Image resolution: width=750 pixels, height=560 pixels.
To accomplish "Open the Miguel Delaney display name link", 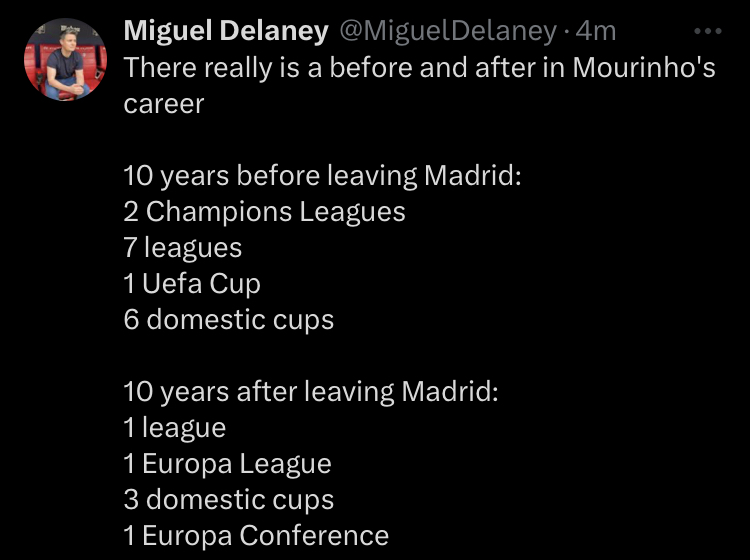I will 226,31.
